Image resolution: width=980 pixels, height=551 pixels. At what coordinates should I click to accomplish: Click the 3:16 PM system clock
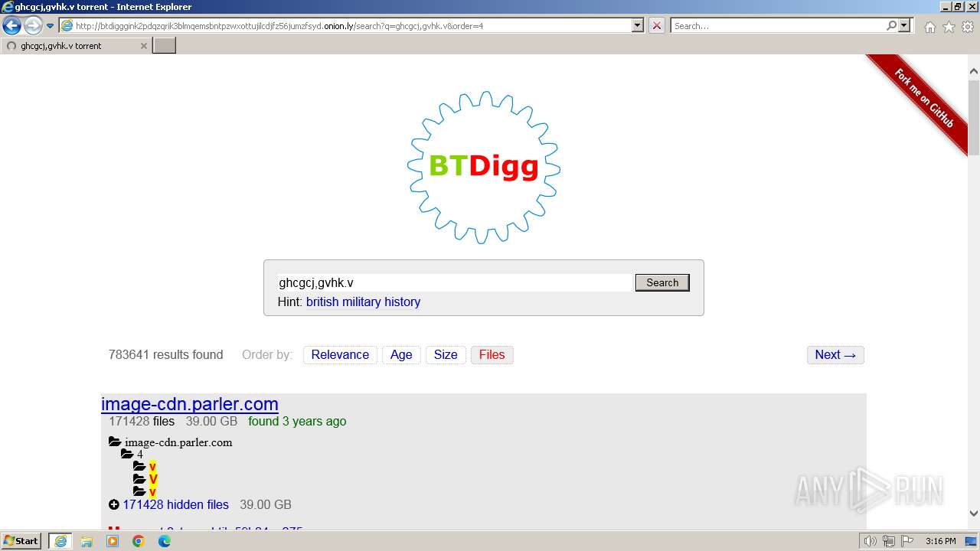(940, 541)
